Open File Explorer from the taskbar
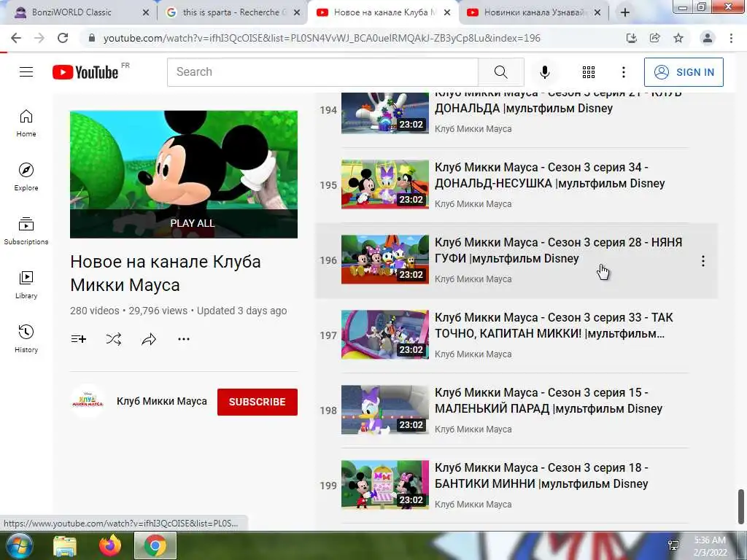 [65, 546]
